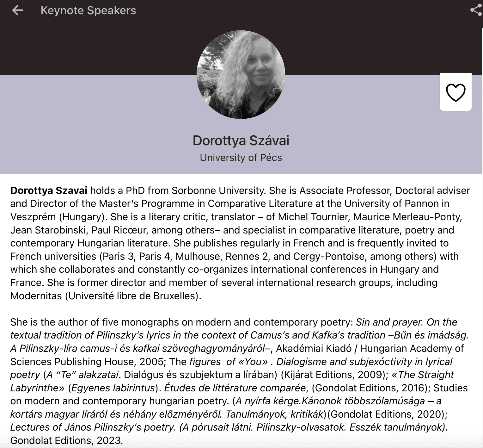Open Dorottya Szávai's circular profile photo
Screen dimensions: 483x448
(241, 75)
